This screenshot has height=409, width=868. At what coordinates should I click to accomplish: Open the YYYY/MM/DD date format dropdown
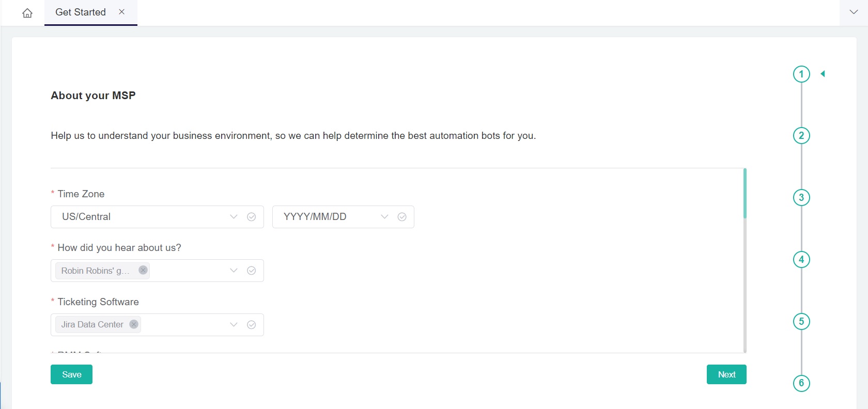331,217
